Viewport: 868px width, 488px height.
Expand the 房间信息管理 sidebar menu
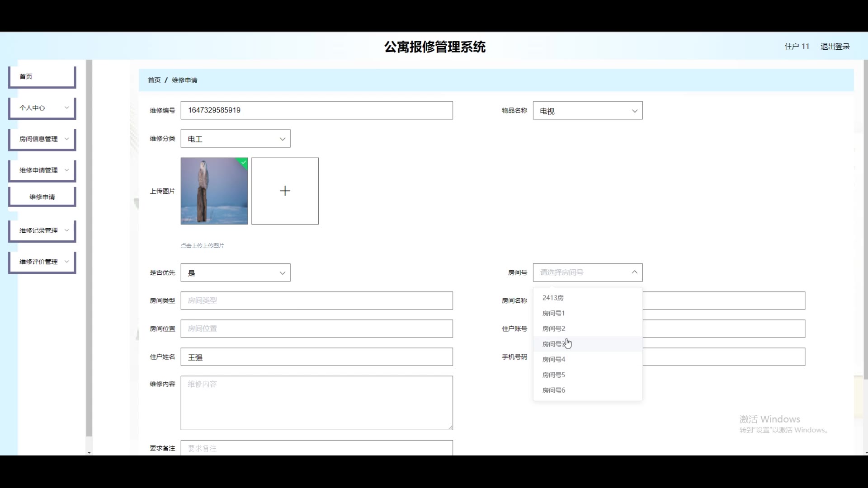pyautogui.click(x=42, y=139)
